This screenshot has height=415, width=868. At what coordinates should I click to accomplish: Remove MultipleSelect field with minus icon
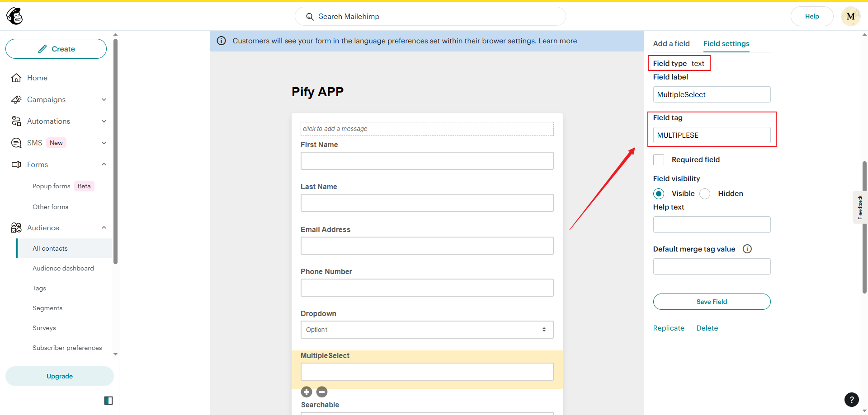click(x=322, y=392)
